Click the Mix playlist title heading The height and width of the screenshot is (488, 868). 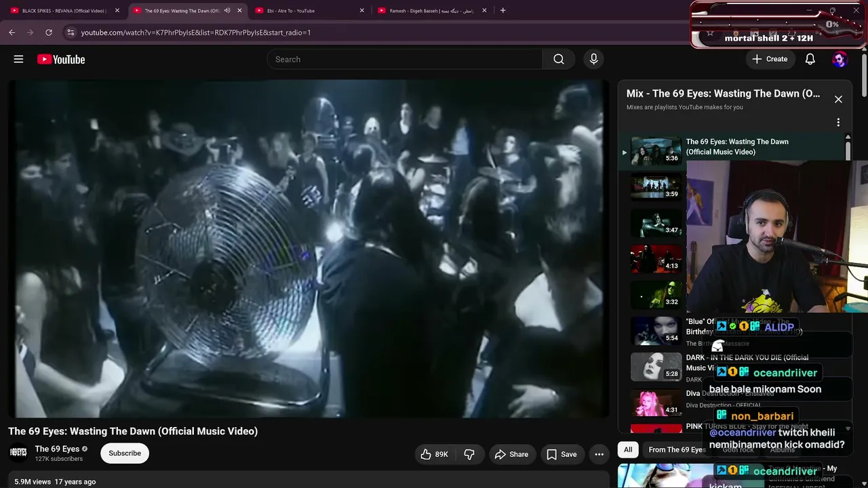724,94
